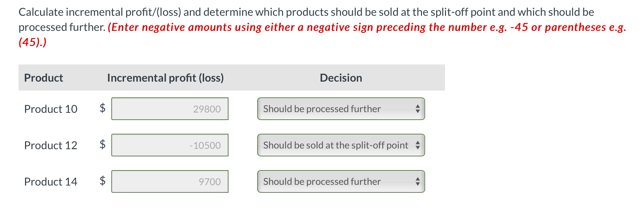Select 'Should be sold at the split-off point' option
The image size is (644, 214).
335,145
